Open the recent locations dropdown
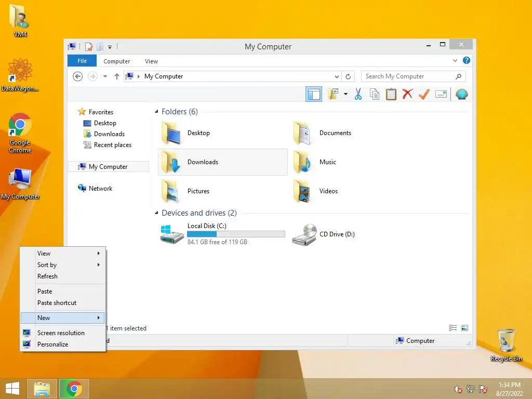The height and width of the screenshot is (399, 532). (x=105, y=76)
